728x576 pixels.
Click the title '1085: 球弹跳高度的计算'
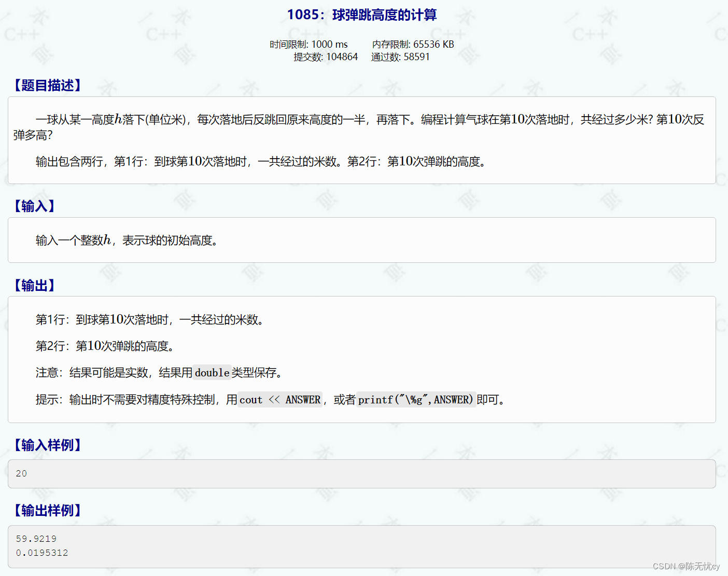[x=362, y=15]
